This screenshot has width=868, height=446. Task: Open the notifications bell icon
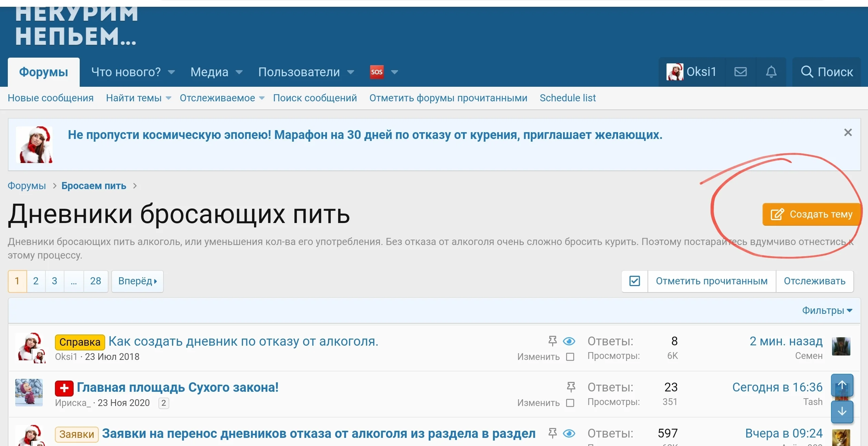771,72
